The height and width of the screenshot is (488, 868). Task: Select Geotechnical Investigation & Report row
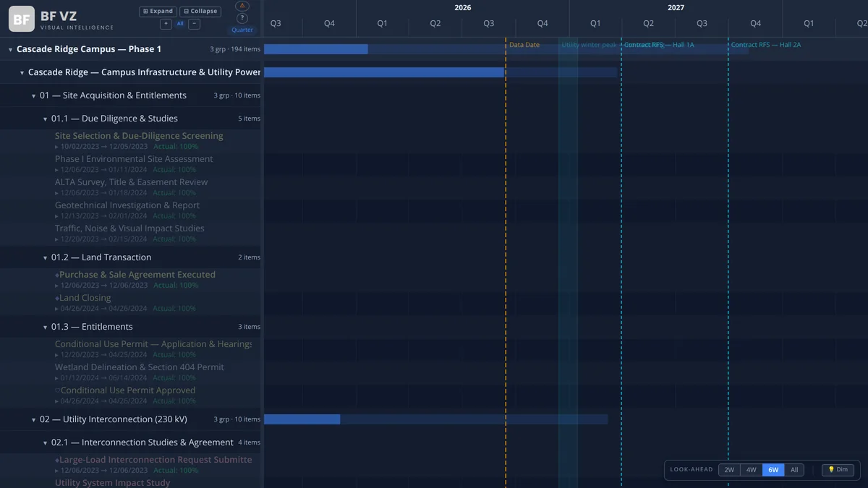pyautogui.click(x=132, y=210)
